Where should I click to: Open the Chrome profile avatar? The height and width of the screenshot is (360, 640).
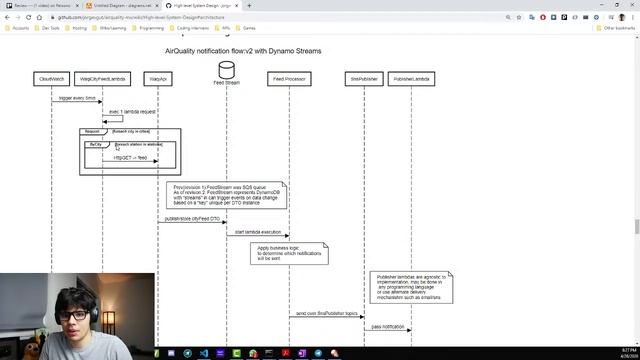[622, 18]
